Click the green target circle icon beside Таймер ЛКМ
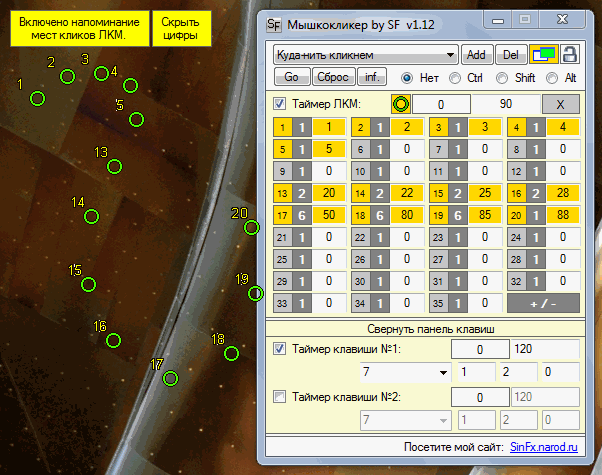Viewport: 602px width, 475px height. point(401,103)
